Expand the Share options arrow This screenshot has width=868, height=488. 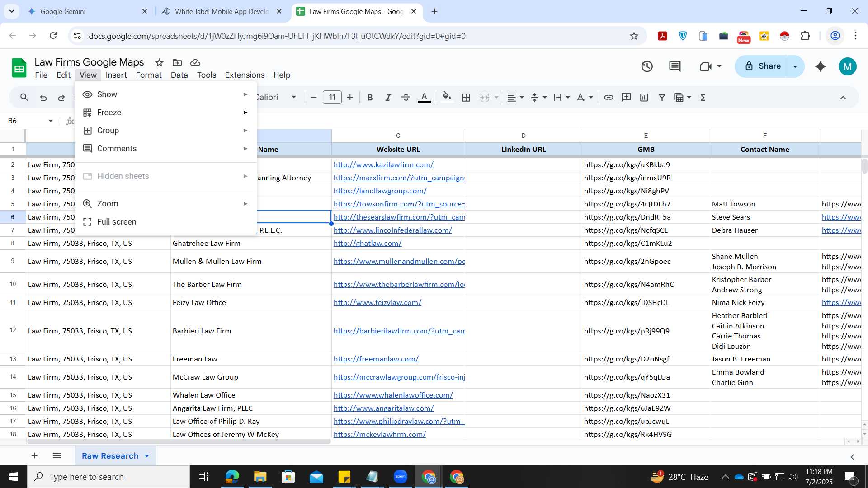(x=795, y=66)
